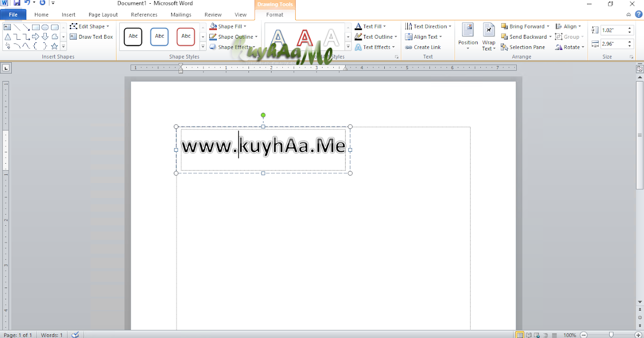Open the Align Text dropdown
644x338 pixels.
tap(423, 37)
